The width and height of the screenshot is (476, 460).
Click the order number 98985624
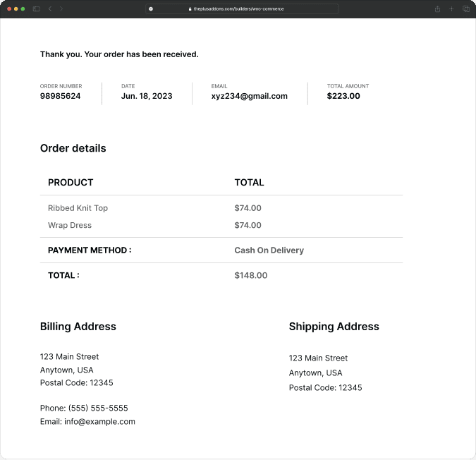click(60, 96)
